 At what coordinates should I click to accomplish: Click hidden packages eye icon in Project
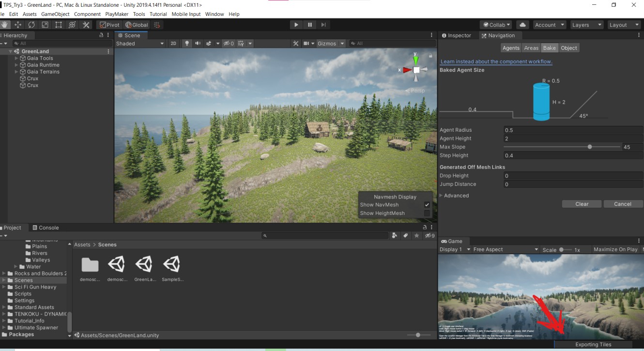[x=429, y=236]
